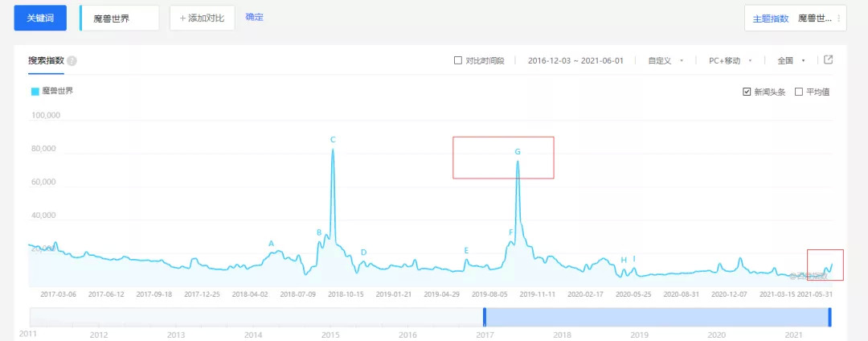Click the 2015 year label on the timeline
The height and width of the screenshot is (341, 868).
click(x=330, y=335)
